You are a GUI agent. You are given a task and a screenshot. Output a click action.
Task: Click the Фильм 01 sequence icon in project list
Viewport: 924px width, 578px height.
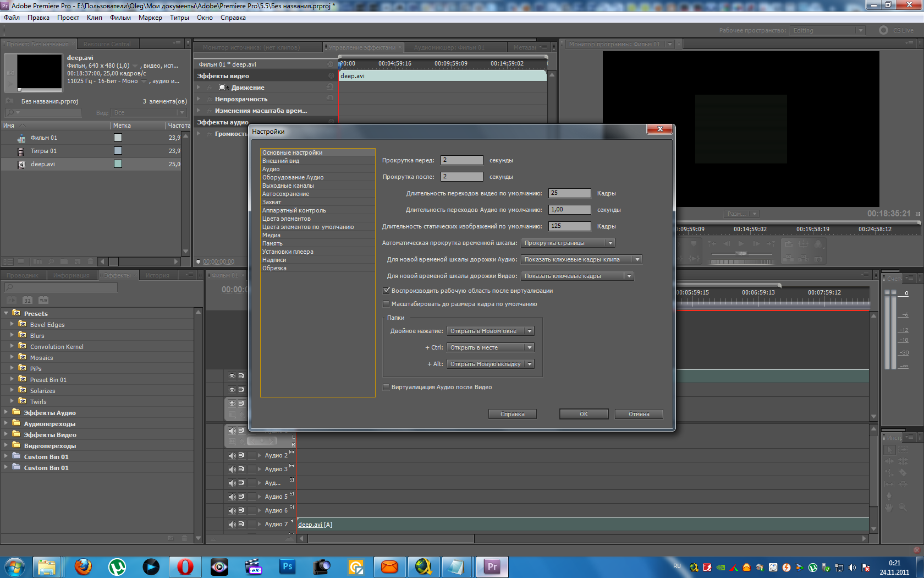click(21, 138)
